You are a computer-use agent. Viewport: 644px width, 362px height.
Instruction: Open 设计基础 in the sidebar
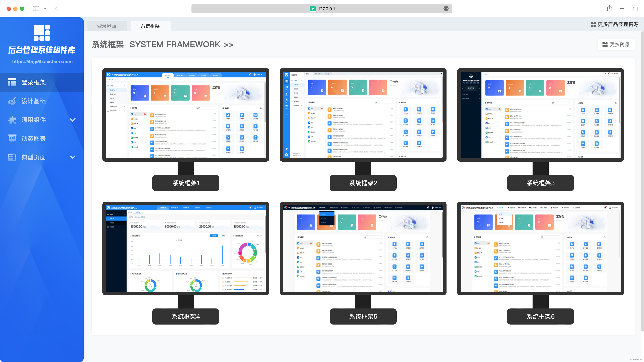42,101
